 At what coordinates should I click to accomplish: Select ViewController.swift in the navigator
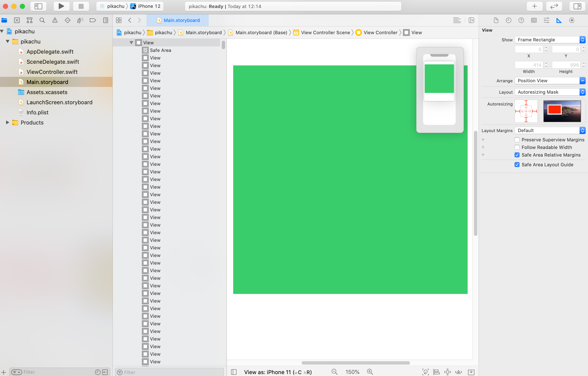pyautogui.click(x=52, y=72)
